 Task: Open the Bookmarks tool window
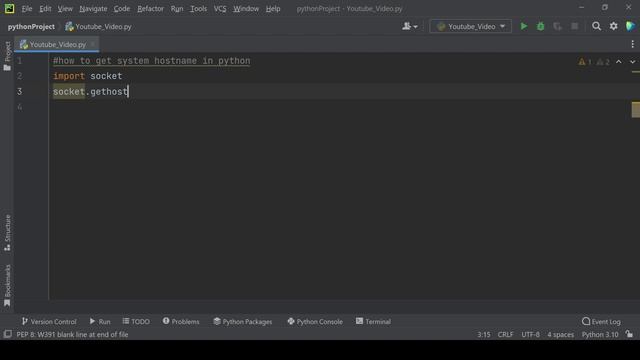pos(7,286)
